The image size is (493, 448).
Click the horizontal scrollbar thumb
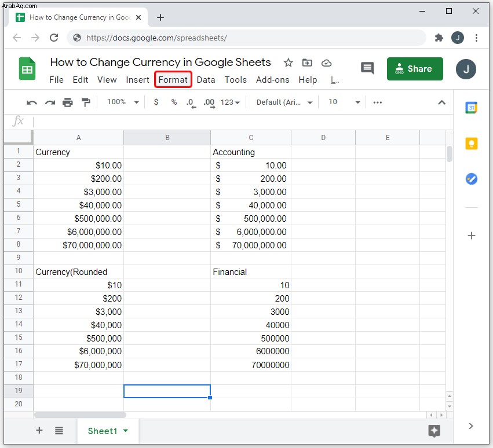pos(80,414)
